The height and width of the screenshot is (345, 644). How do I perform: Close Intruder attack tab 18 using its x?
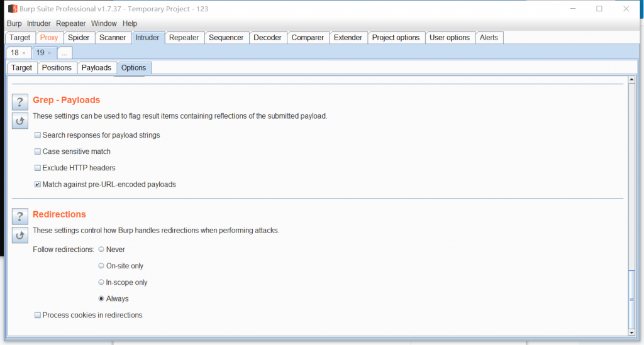click(x=24, y=53)
